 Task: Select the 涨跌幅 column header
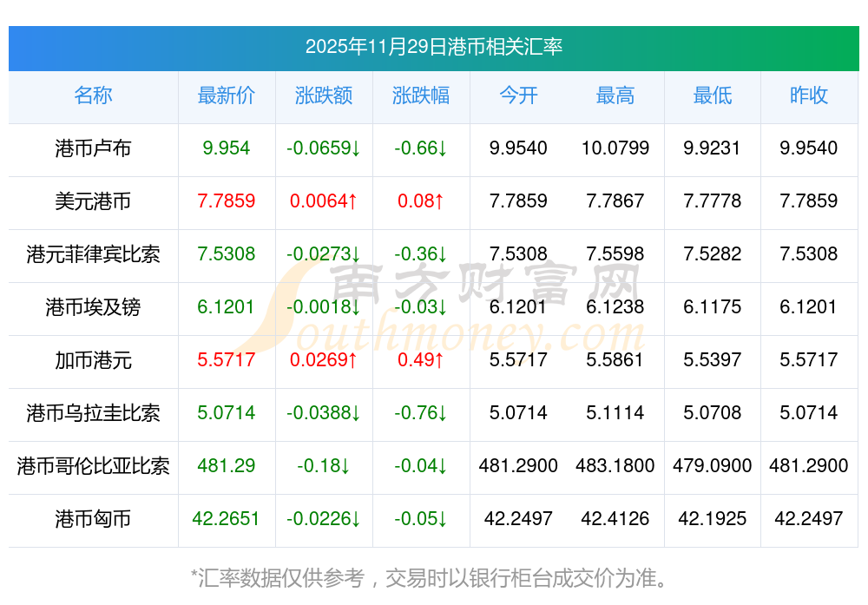coord(420,95)
